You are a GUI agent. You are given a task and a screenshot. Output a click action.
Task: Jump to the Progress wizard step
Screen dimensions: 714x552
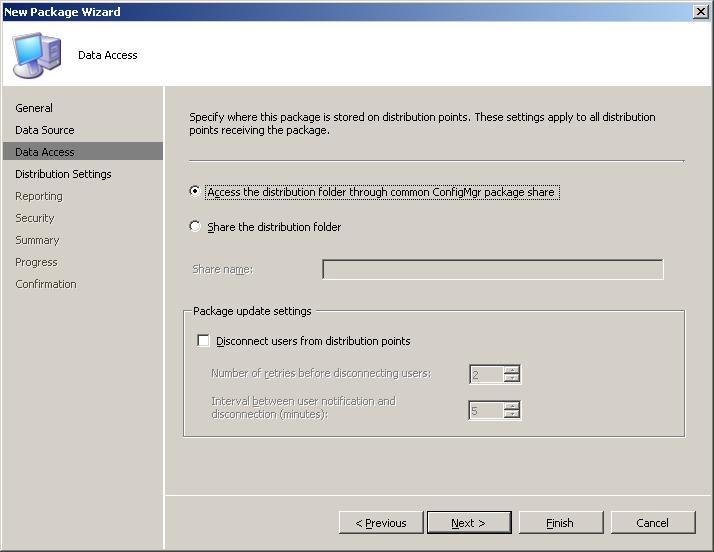tap(36, 262)
